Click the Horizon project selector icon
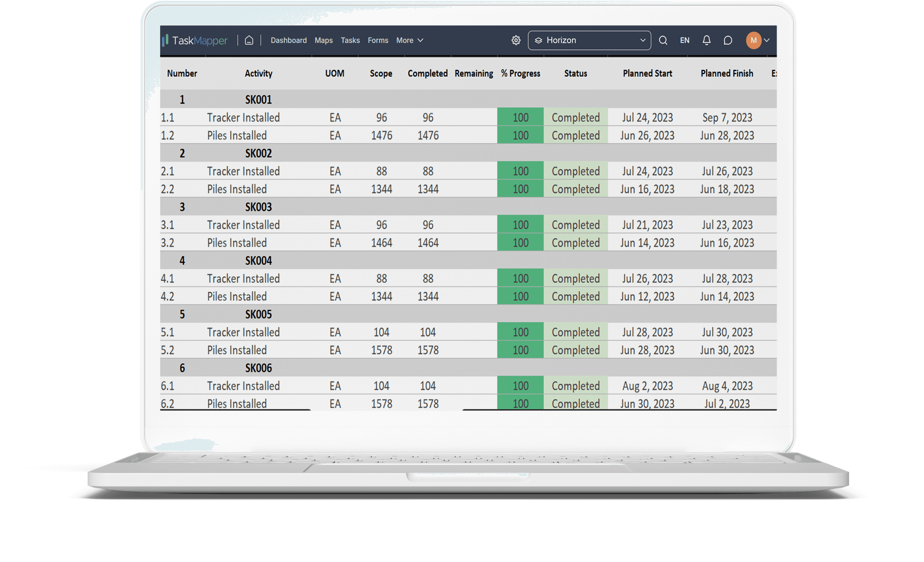The width and height of the screenshot is (924, 562). [541, 40]
